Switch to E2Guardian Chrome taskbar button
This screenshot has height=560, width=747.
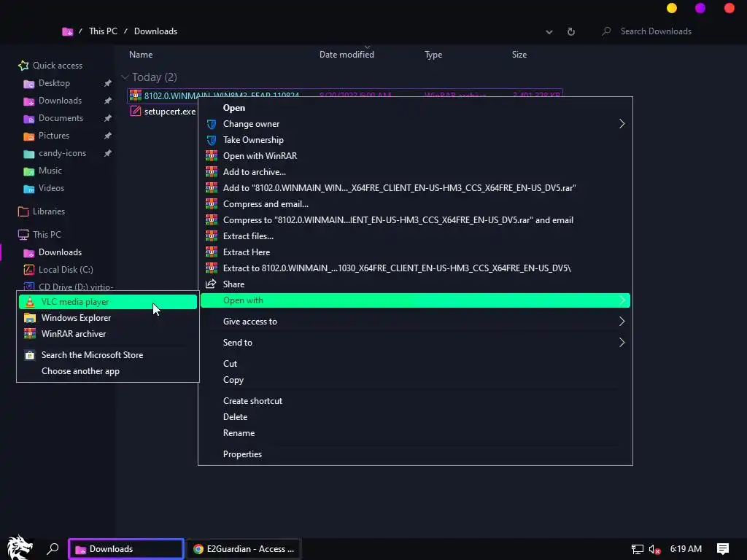(x=244, y=548)
